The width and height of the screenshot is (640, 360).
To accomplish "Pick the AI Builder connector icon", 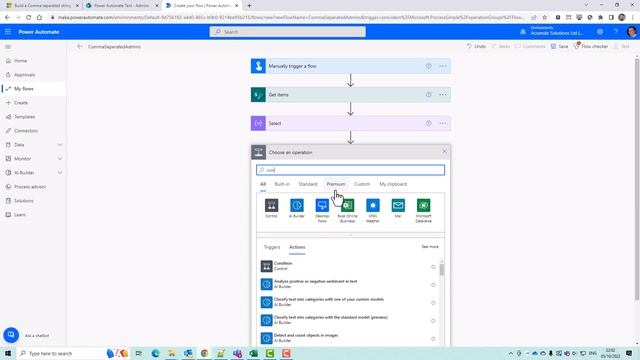I will pos(297,205).
